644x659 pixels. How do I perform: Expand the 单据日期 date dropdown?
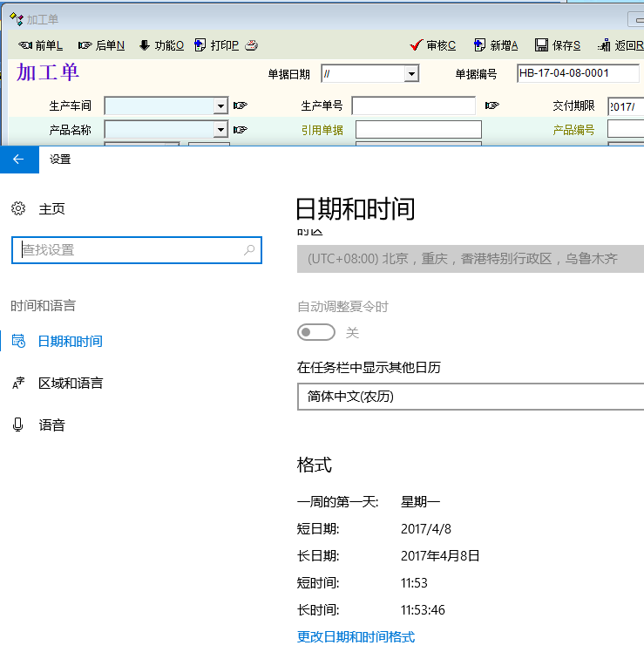point(411,75)
